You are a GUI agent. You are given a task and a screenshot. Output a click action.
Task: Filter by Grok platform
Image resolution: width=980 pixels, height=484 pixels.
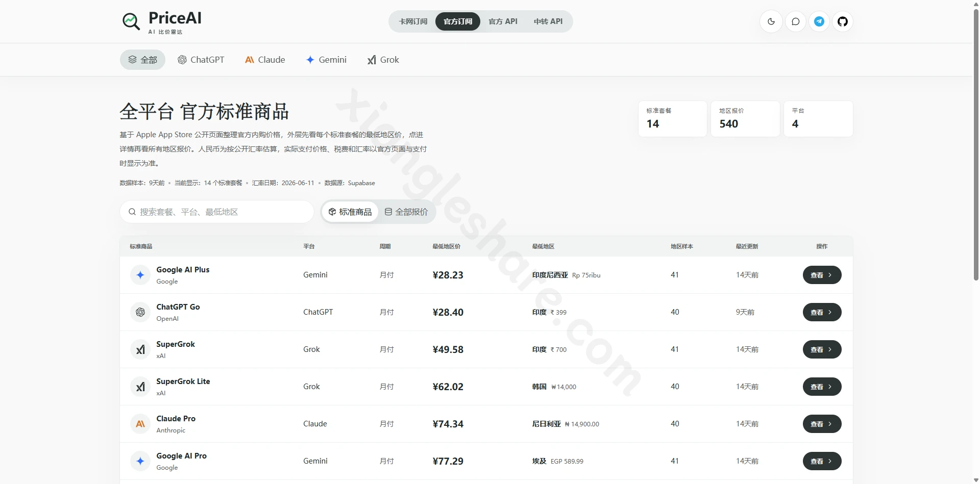(x=383, y=60)
